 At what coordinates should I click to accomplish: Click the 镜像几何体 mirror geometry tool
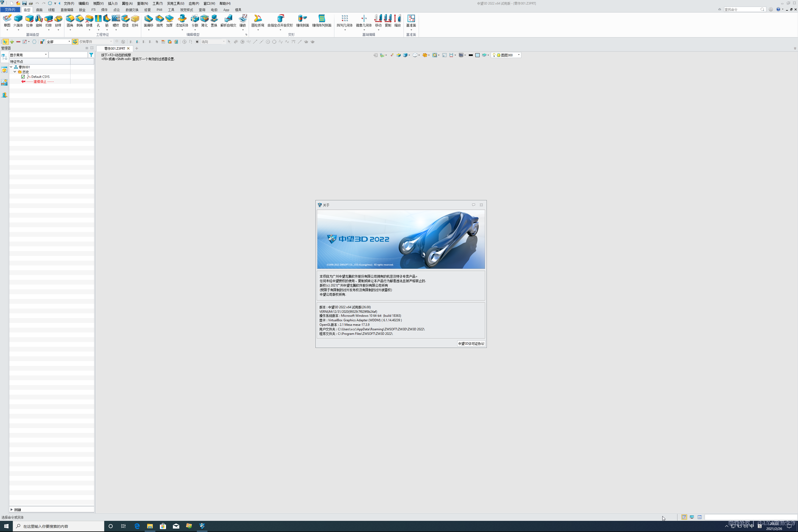[364, 20]
